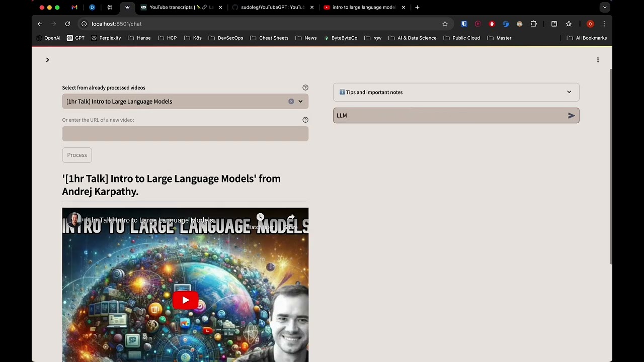Open the GPT bookmark
This screenshot has width=644, height=362.
point(75,38)
